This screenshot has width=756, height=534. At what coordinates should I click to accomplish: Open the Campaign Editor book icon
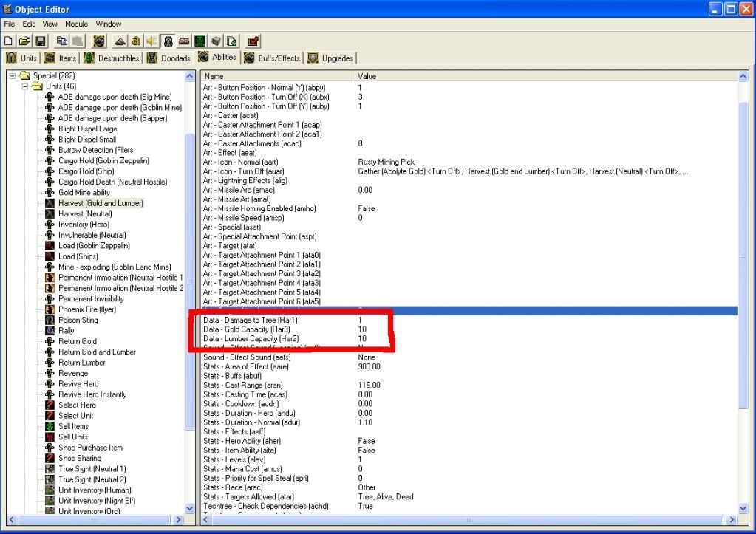click(184, 41)
